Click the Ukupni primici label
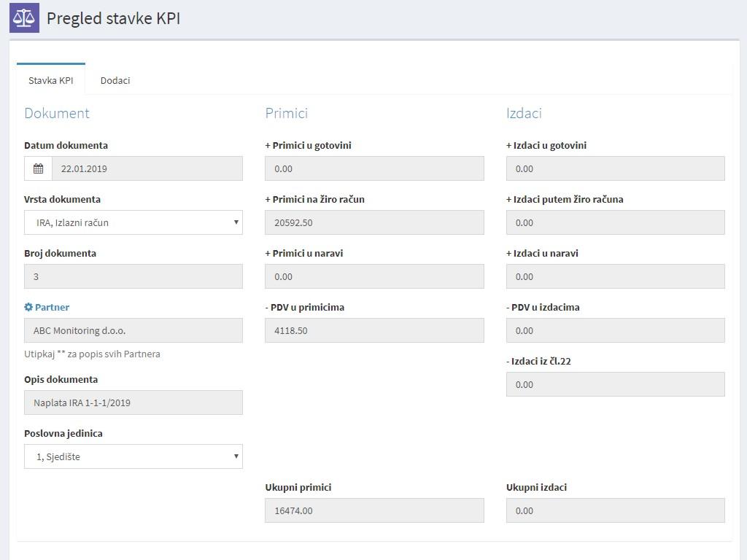The width and height of the screenshot is (747, 560). pyautogui.click(x=298, y=488)
